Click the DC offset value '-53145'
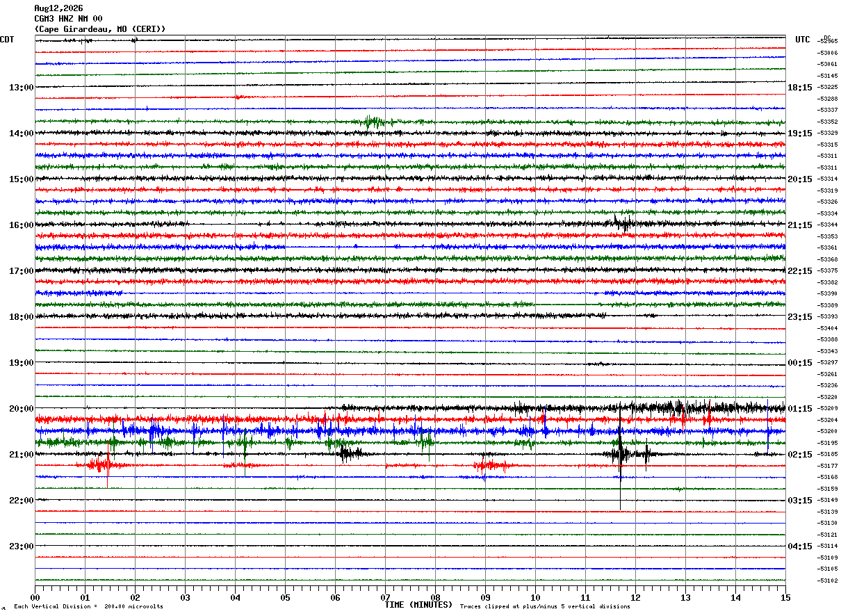Viewport: 841px width, 616px height. tap(827, 76)
